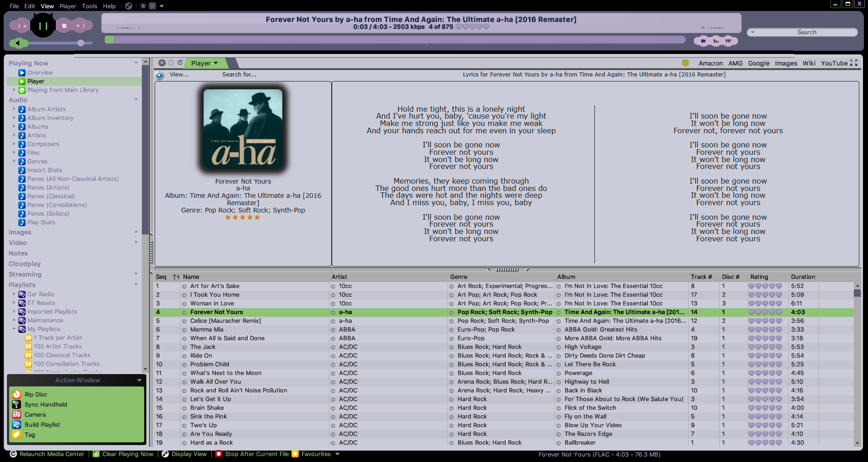The width and height of the screenshot is (868, 462).
Task: Open Album Artists in Audio tree
Action: (46, 109)
